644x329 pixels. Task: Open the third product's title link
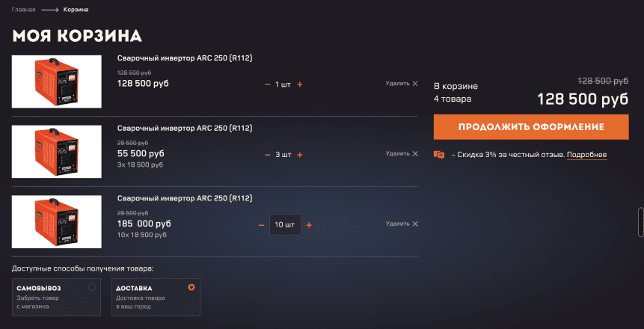coord(185,198)
